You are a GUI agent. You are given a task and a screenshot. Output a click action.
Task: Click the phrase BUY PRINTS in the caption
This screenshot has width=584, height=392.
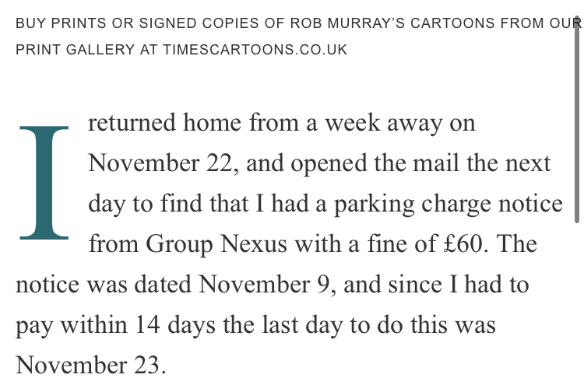tap(61, 23)
